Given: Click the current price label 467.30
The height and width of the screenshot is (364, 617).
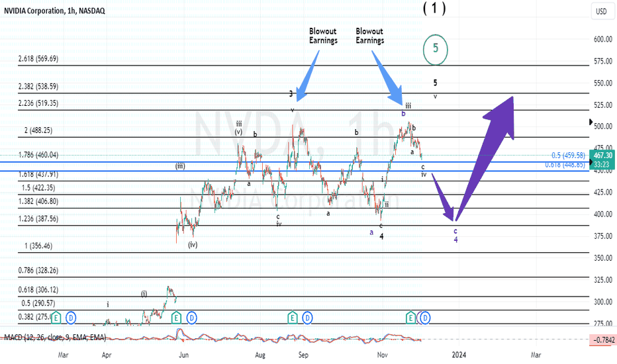Looking at the screenshot, I should point(602,156).
